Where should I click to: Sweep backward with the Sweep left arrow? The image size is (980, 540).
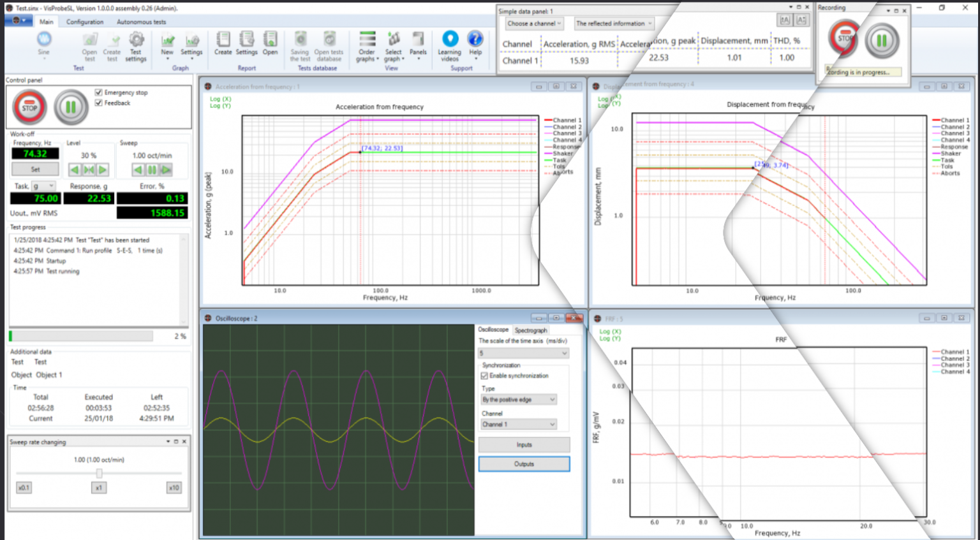click(138, 170)
